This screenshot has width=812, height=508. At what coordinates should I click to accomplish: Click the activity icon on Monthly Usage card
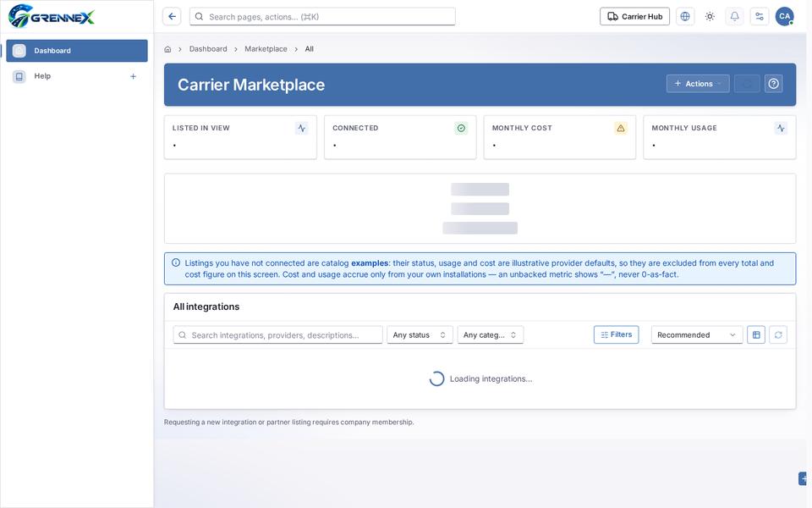(x=781, y=128)
